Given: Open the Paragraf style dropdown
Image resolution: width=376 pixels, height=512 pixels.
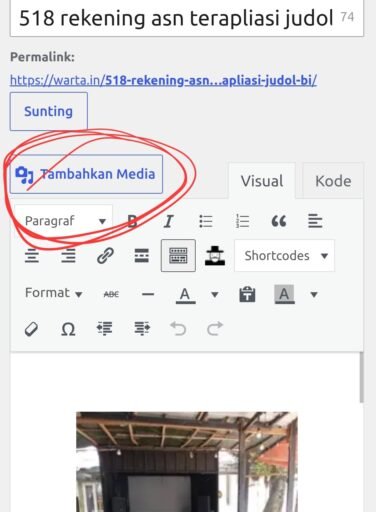Looking at the screenshot, I should 64,221.
